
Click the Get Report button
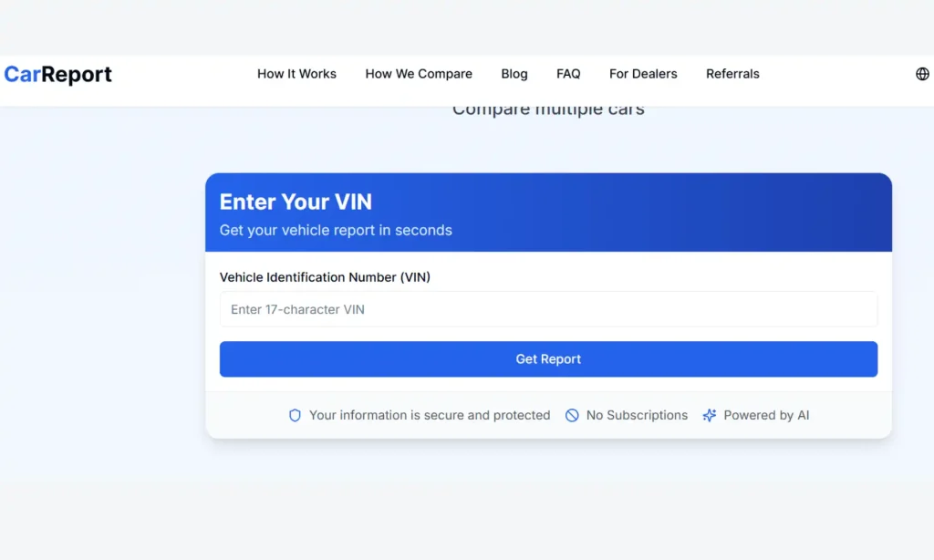pos(548,358)
